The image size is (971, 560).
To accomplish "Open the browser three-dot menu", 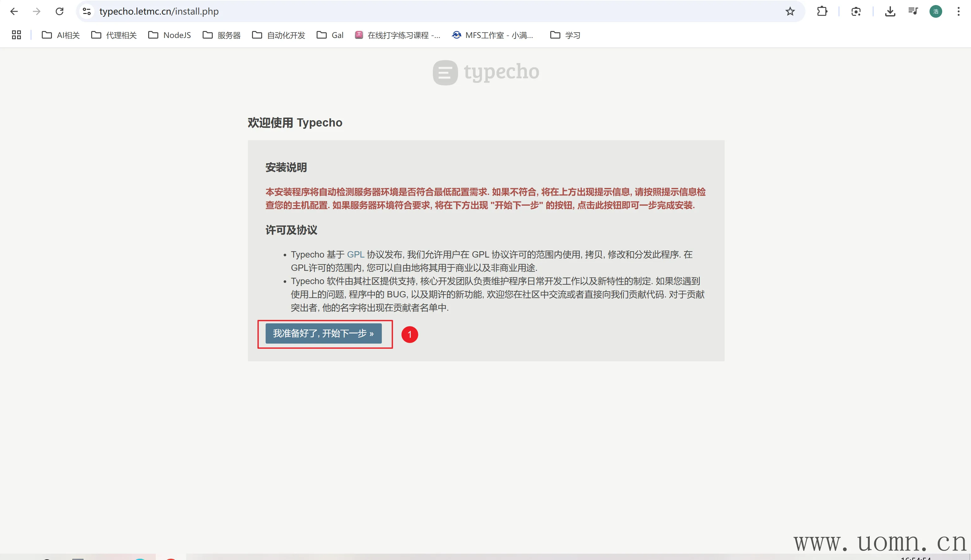I will pyautogui.click(x=958, y=11).
